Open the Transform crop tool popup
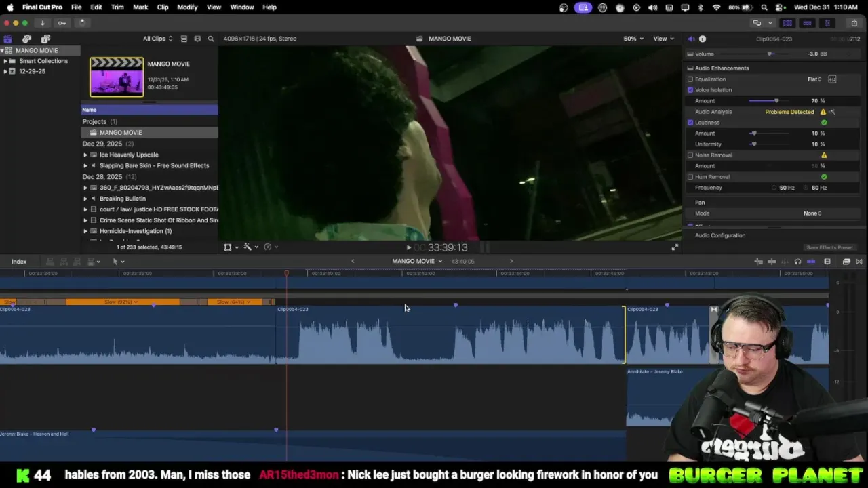Image resolution: width=868 pixels, height=488 pixels. 231,247
